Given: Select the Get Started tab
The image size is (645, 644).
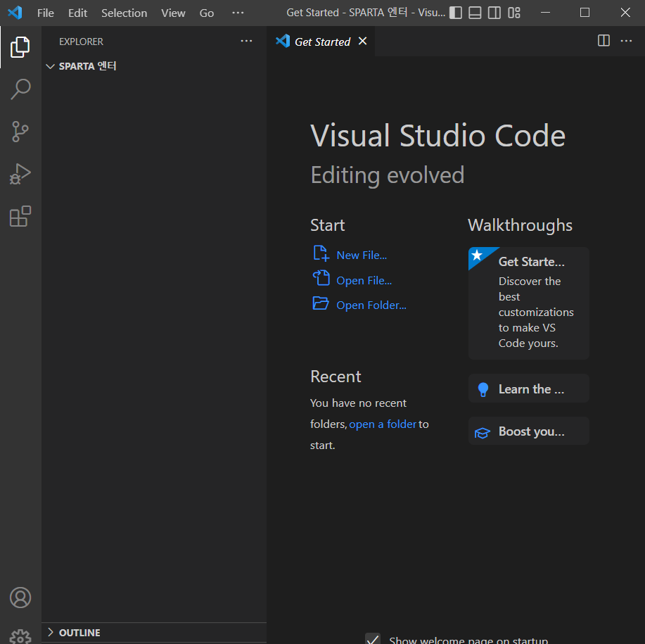Looking at the screenshot, I should pos(322,42).
